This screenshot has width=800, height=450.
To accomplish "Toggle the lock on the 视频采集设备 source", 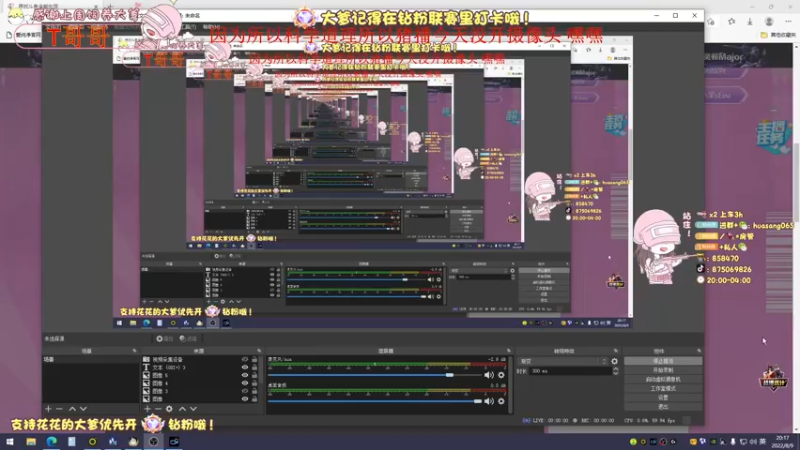I will click(254, 360).
